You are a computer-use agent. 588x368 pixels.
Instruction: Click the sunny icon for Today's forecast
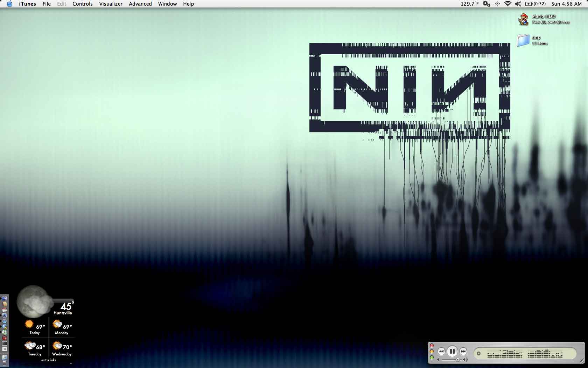pyautogui.click(x=29, y=324)
